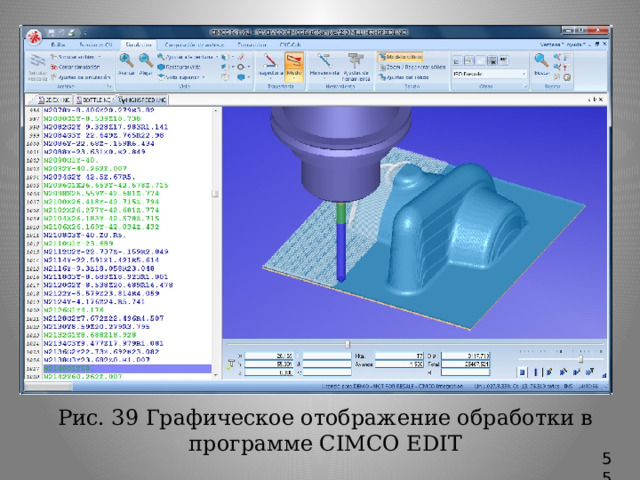Click Ajustar a la ventana
Viewport: 640px width, 480px height.
(x=185, y=57)
